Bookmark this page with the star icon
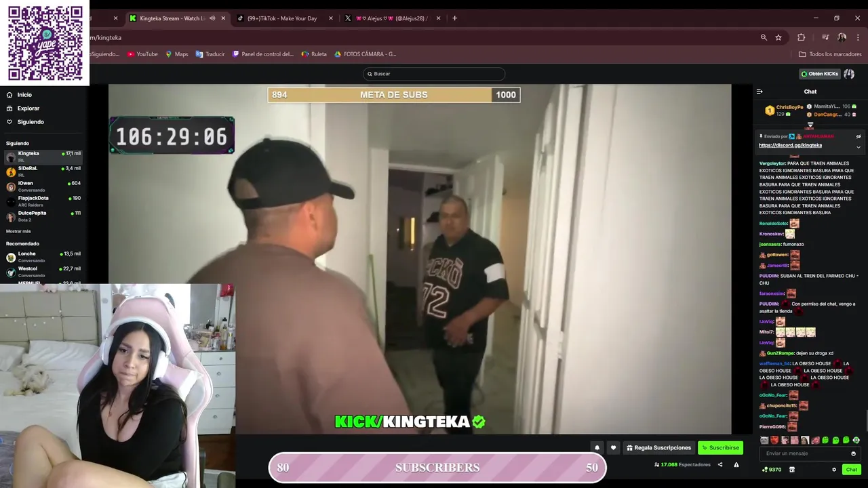868x488 pixels. point(778,37)
